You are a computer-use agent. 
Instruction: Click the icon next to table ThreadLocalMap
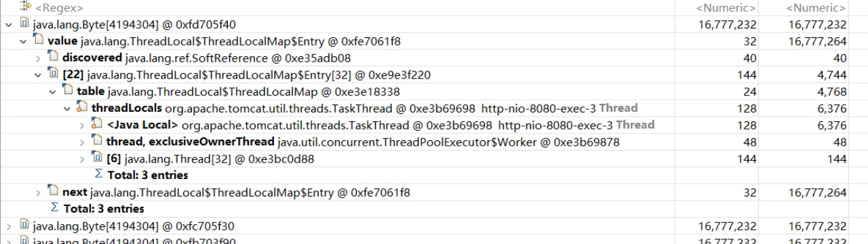click(x=68, y=91)
